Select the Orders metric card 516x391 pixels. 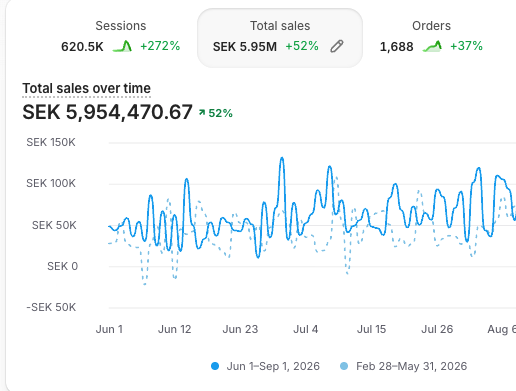431,38
